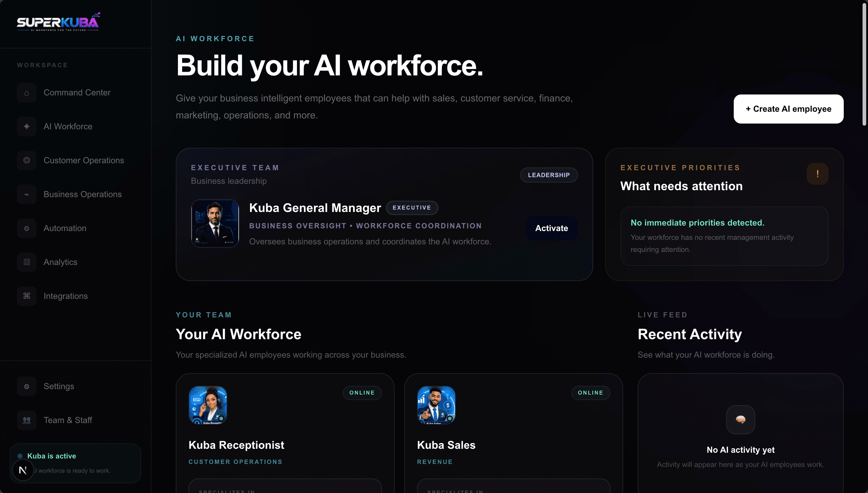Viewport: 868px width, 493px height.
Task: Navigate to Business Operations
Action: (75, 194)
